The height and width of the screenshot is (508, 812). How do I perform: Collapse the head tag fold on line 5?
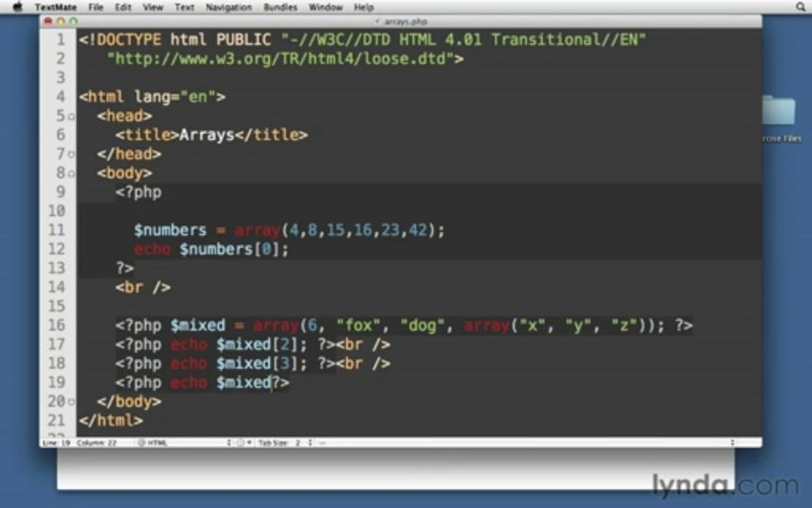tap(71, 116)
